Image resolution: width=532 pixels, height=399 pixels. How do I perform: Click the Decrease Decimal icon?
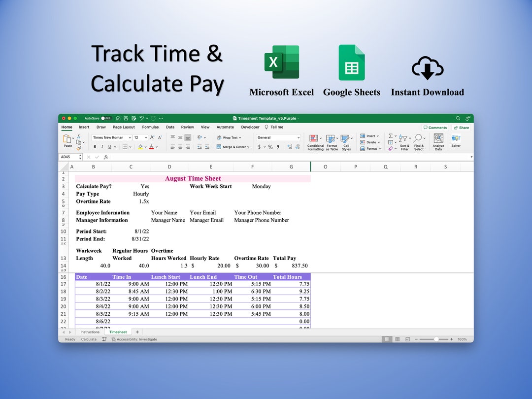297,147
